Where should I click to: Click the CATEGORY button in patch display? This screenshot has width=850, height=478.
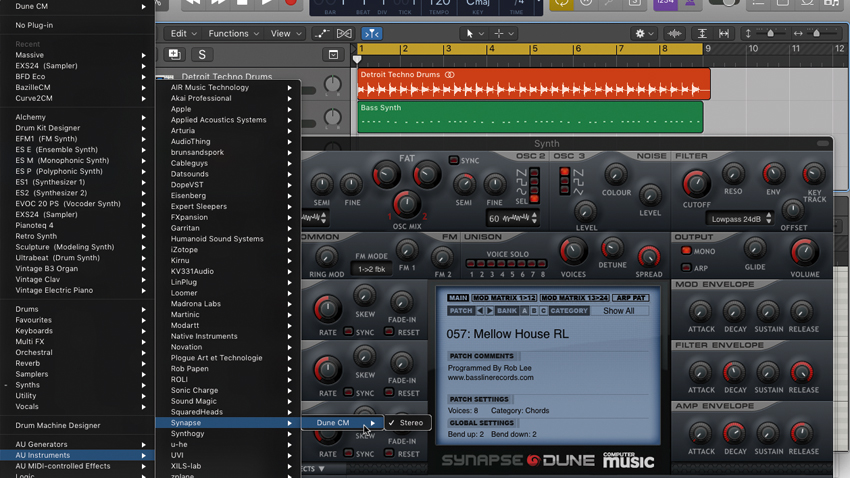click(x=569, y=311)
